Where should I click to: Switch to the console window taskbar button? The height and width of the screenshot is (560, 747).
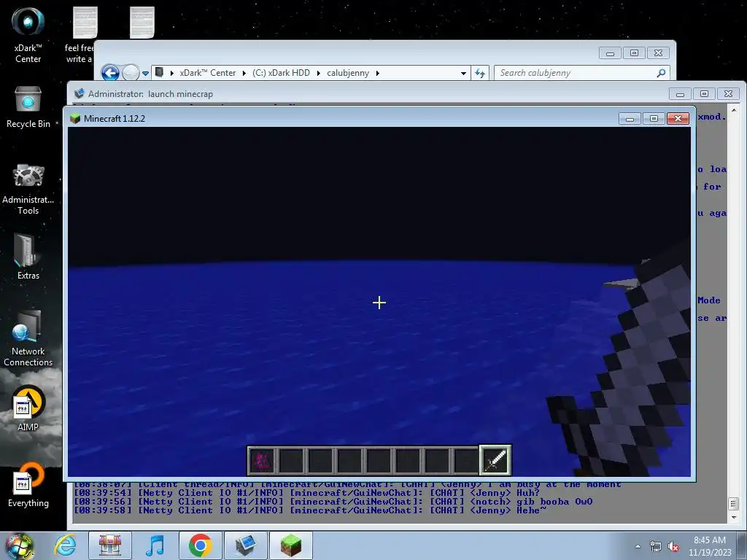click(x=245, y=545)
